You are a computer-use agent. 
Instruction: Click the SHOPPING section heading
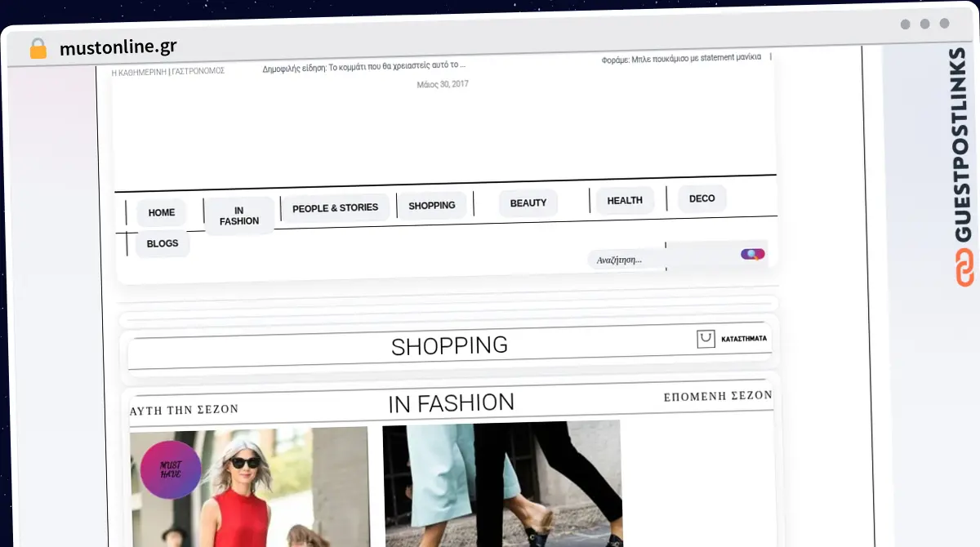(x=449, y=346)
